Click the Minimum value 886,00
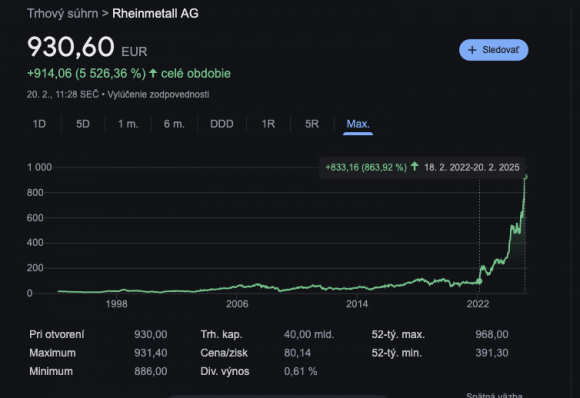This screenshot has height=398, width=580. 151,371
